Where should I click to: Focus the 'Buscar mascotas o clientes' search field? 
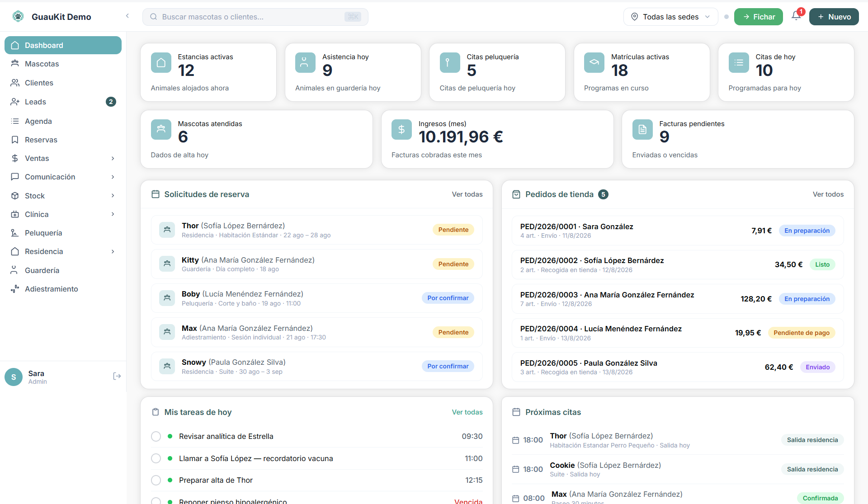255,17
